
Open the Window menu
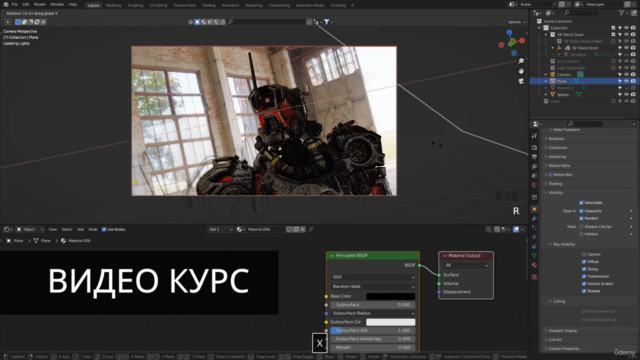[x=57, y=4]
